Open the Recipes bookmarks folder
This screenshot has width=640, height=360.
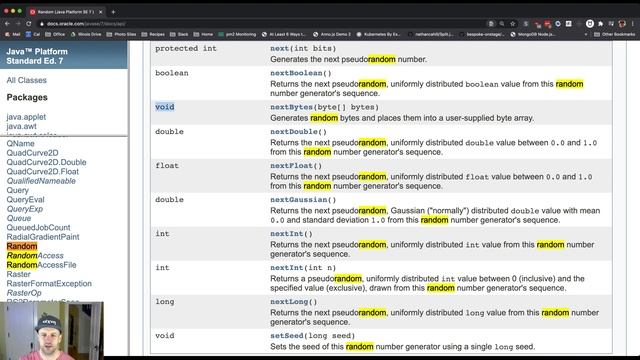click(153, 34)
